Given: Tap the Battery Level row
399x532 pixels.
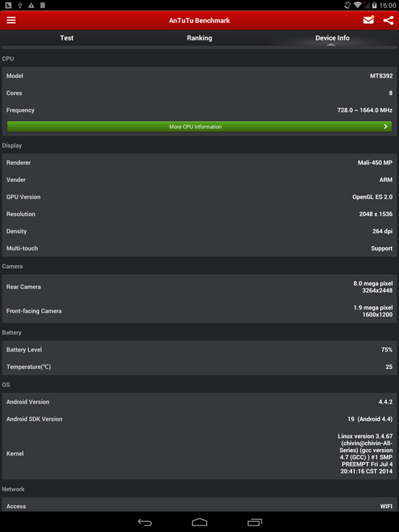Looking at the screenshot, I should (199, 349).
